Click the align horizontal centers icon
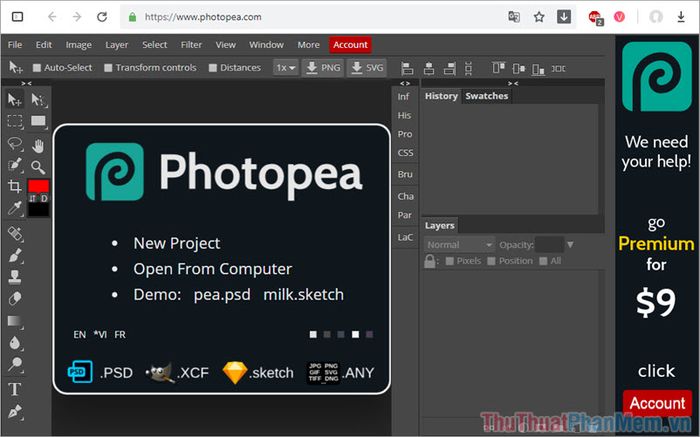This screenshot has width=700, height=437. pyautogui.click(x=429, y=68)
